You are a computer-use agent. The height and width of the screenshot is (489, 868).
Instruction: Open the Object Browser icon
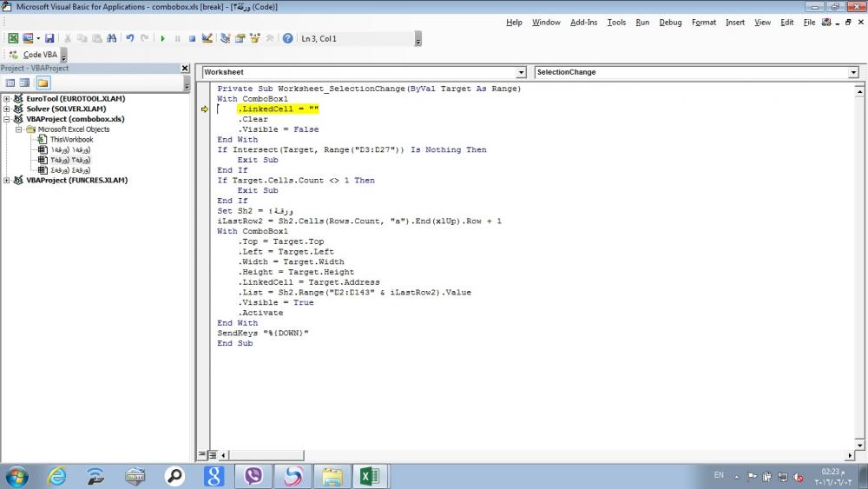pos(254,38)
